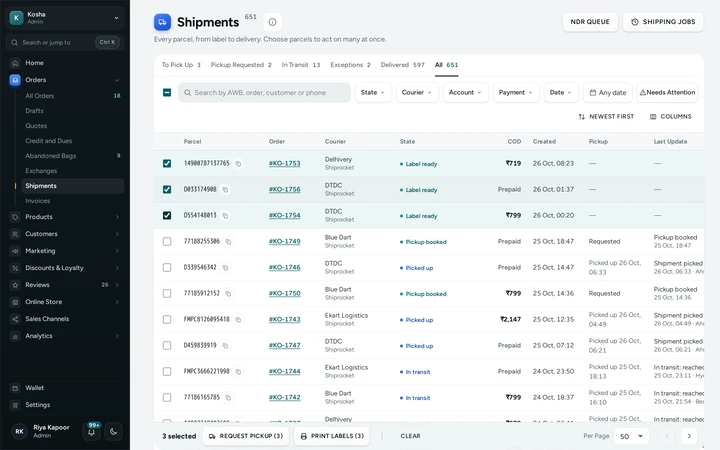Open notifications bell with 99+ badge
This screenshot has width=720, height=450.
pyautogui.click(x=92, y=432)
